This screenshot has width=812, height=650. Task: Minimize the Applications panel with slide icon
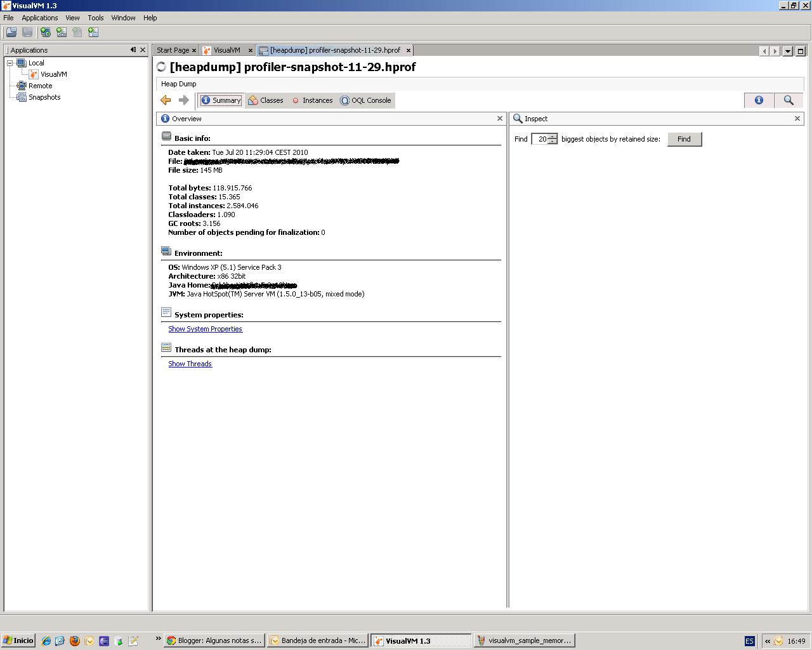(x=133, y=50)
